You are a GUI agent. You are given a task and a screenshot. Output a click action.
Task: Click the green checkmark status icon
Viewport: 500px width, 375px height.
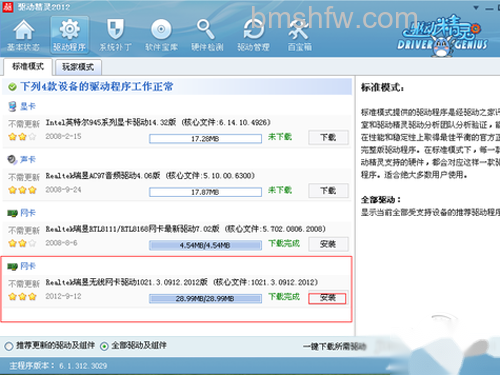12,87
